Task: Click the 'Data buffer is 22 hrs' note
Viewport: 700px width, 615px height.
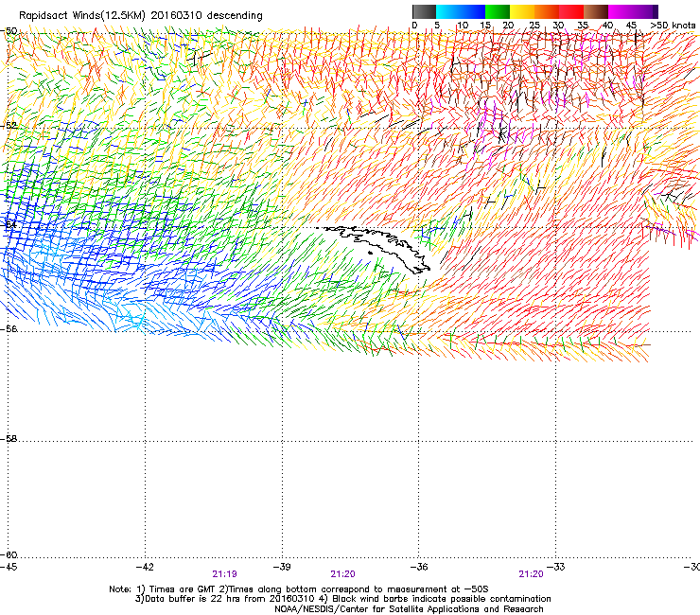Action: click(x=342, y=599)
